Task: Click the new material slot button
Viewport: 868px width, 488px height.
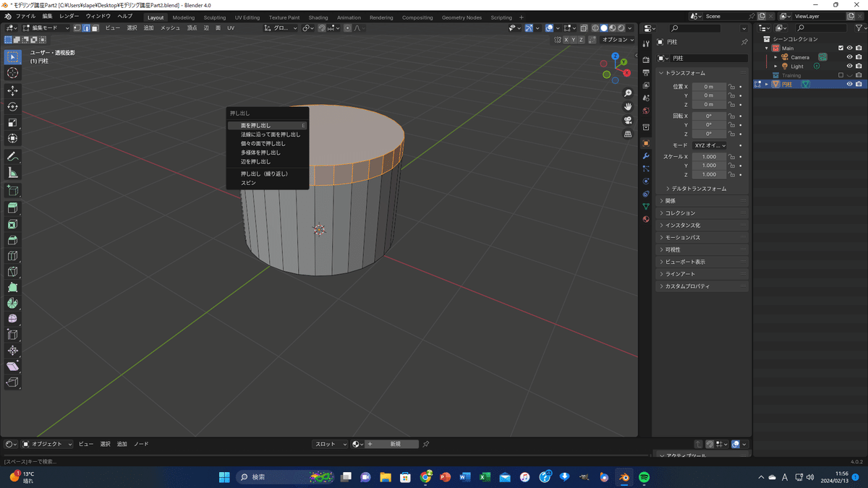Action: (x=393, y=444)
